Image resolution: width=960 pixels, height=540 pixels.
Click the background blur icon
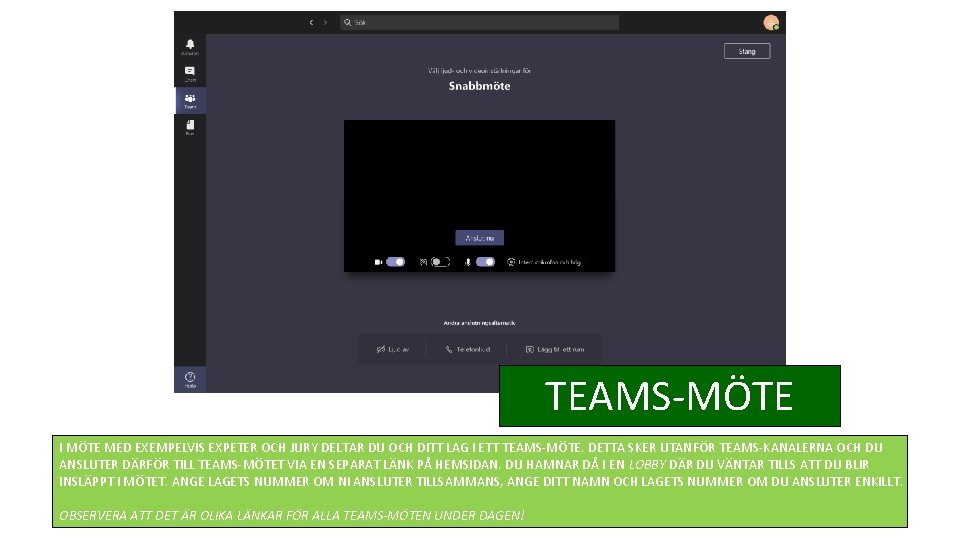[x=423, y=262]
